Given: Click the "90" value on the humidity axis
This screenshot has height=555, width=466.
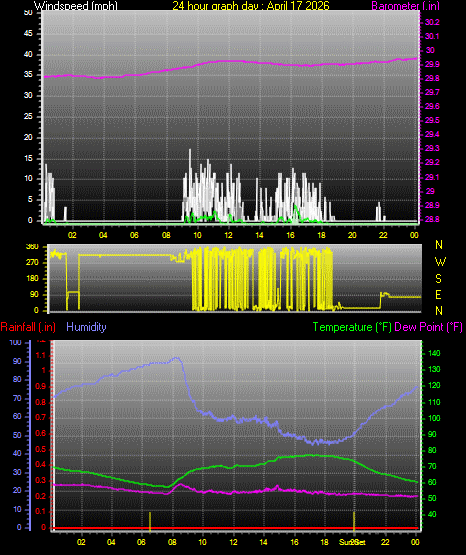Looking at the screenshot, I should [x=17, y=361].
